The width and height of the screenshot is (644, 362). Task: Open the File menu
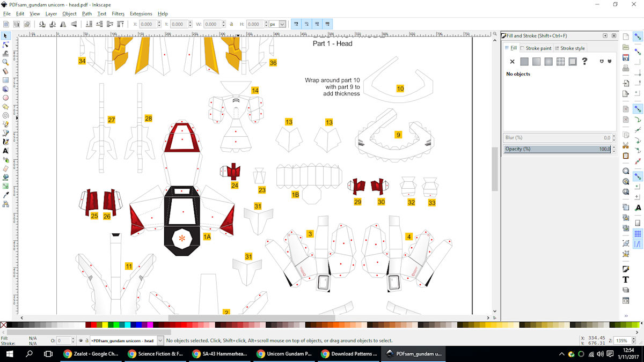click(7, 13)
